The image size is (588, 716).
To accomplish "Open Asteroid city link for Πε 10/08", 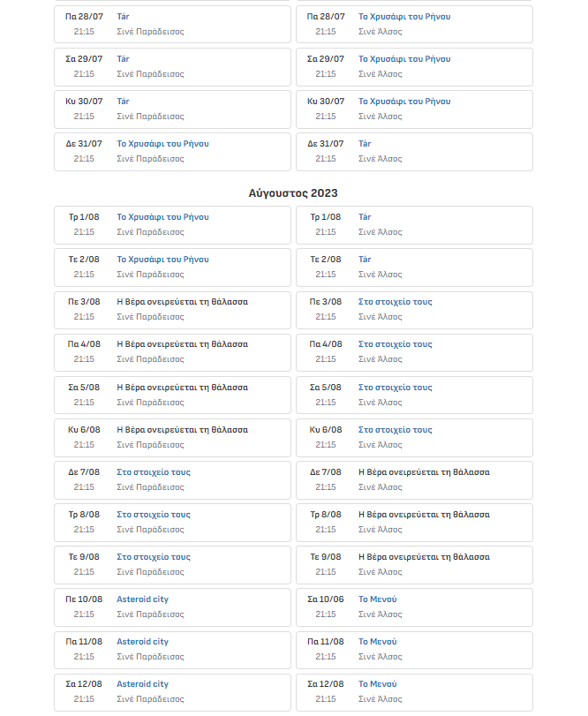I will click(x=142, y=599).
